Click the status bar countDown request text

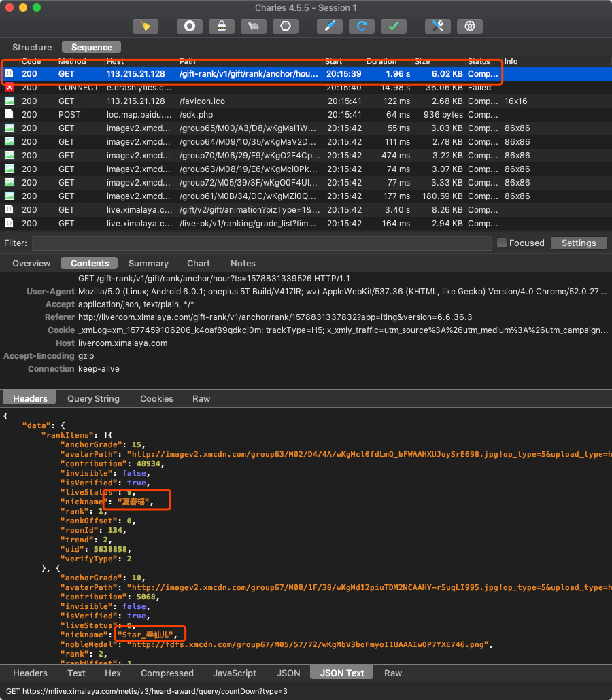[x=146, y=691]
